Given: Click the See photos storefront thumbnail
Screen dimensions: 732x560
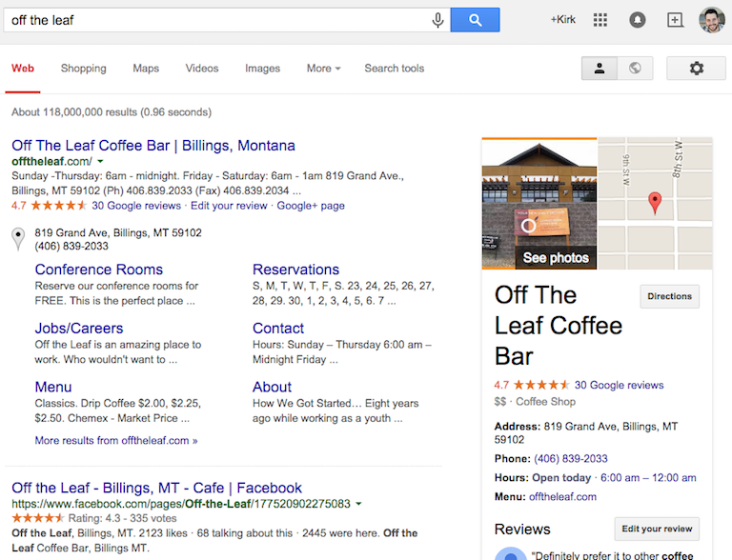Looking at the screenshot, I should pyautogui.click(x=539, y=204).
